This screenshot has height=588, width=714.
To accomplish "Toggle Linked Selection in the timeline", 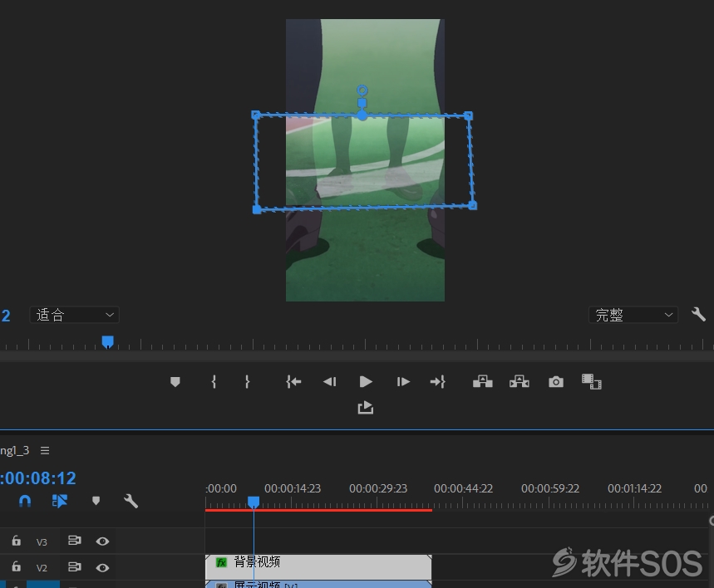I will [x=60, y=501].
